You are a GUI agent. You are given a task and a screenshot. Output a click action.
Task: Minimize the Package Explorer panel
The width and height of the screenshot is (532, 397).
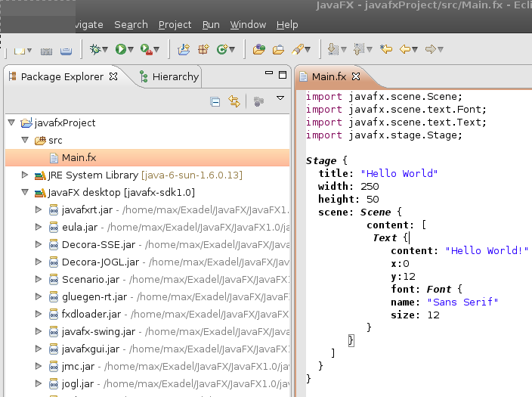coord(268,74)
